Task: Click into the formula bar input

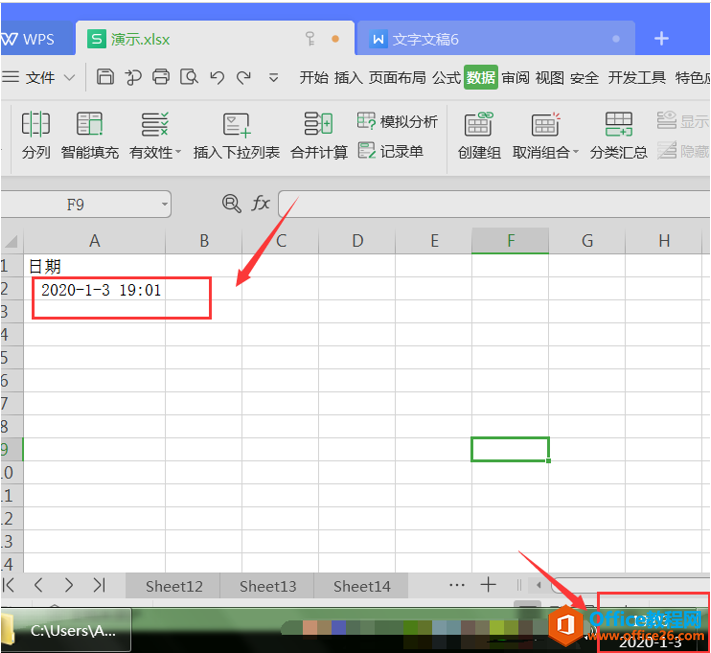Action: tap(494, 204)
